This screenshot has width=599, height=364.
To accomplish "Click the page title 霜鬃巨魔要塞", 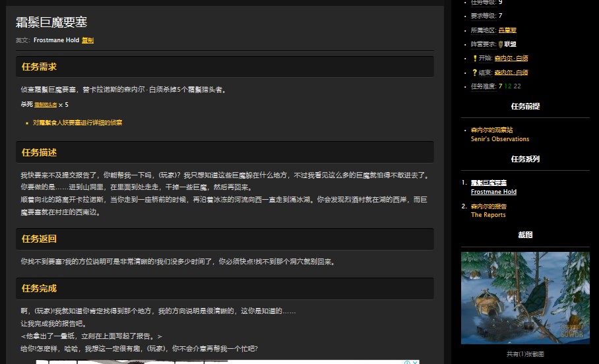I will 51,23.
